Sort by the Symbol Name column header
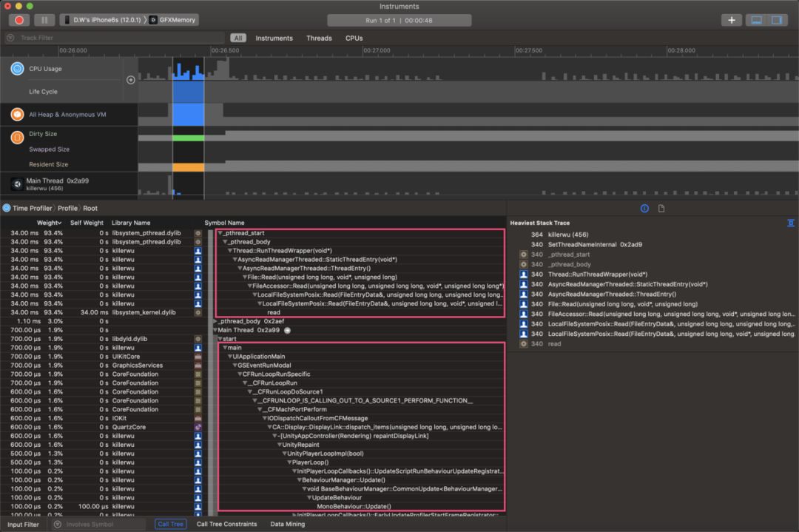 [224, 223]
